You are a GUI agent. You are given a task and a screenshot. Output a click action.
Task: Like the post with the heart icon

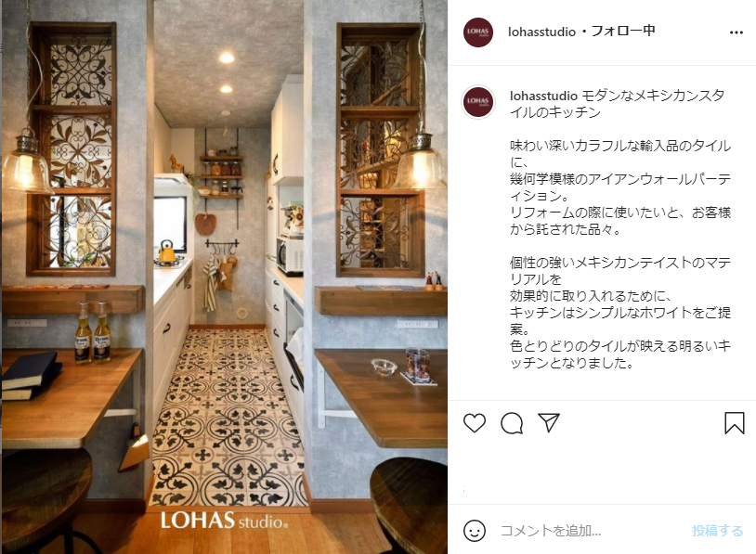[x=475, y=423]
